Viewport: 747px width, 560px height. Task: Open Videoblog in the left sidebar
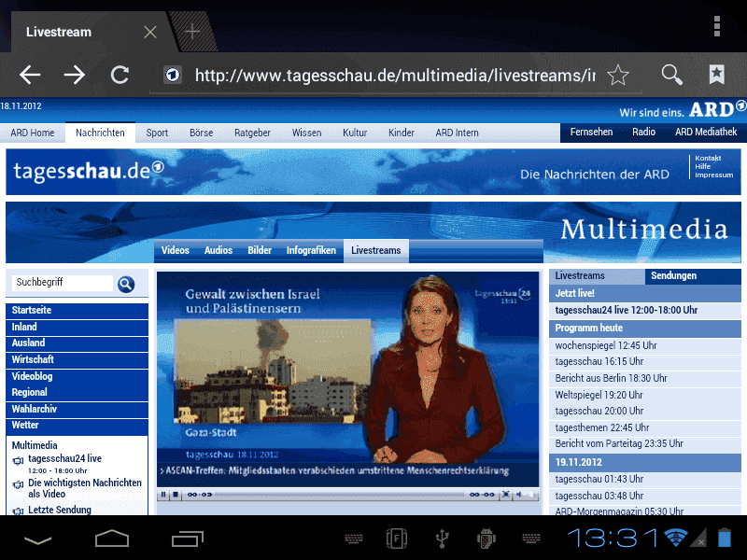(x=78, y=376)
